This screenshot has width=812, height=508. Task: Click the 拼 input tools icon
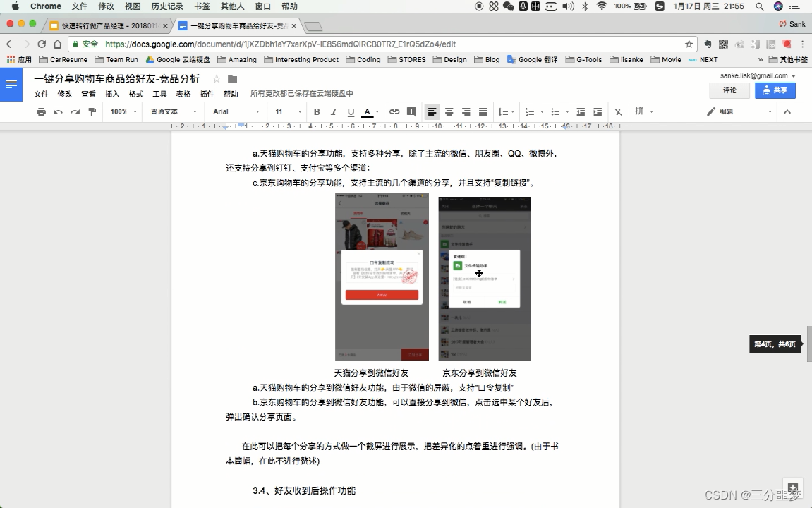point(640,111)
